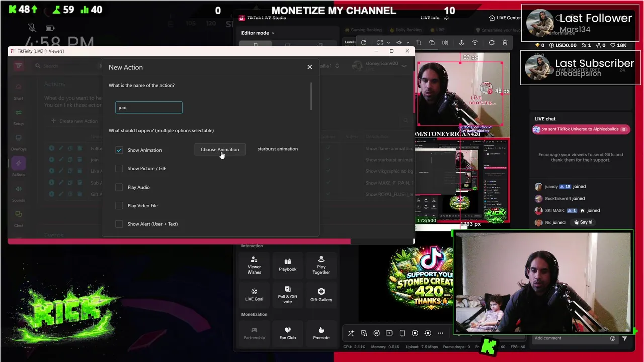Viewport: 644px width, 362px height.
Task: Open source settings gear in the scene toolbar
Action: coord(492,43)
